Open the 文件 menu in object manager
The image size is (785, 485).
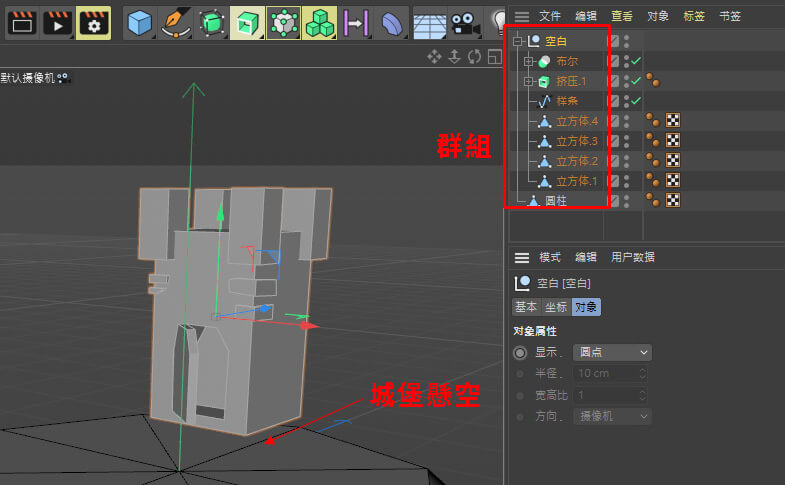point(550,16)
